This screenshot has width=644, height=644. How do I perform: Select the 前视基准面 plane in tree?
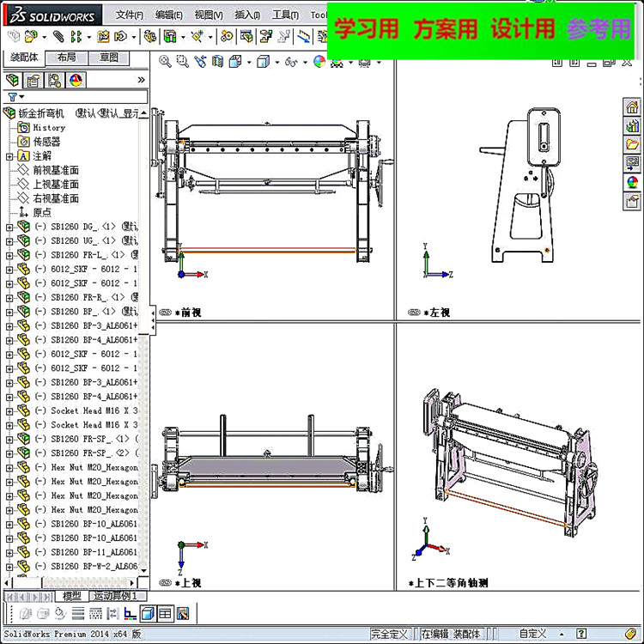56,170
